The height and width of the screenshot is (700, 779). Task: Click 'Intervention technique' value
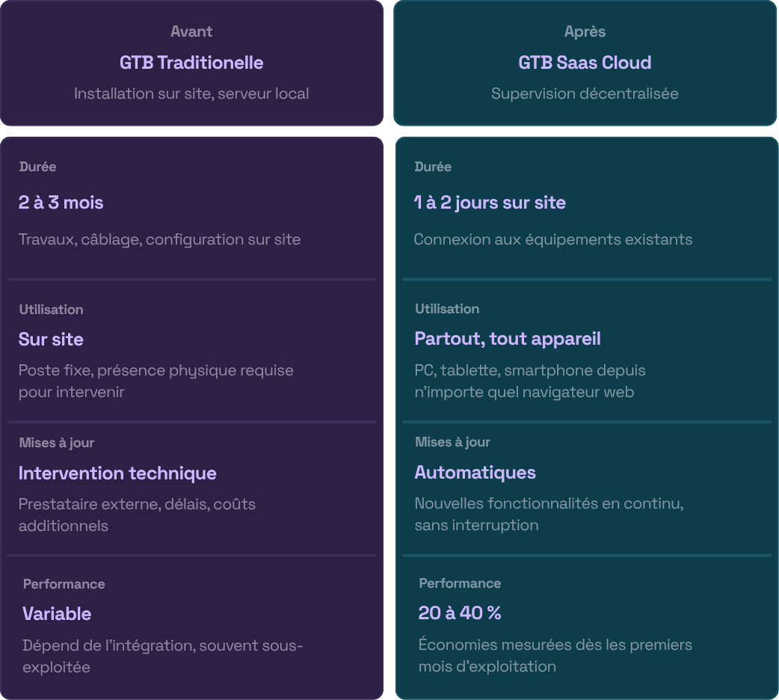[117, 473]
